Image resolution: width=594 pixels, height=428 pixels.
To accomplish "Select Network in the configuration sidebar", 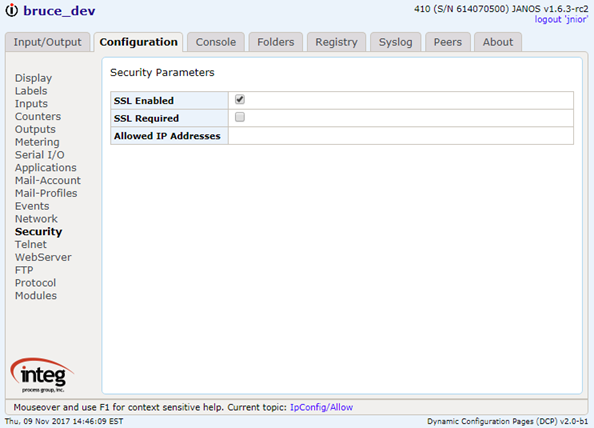I will point(36,219).
